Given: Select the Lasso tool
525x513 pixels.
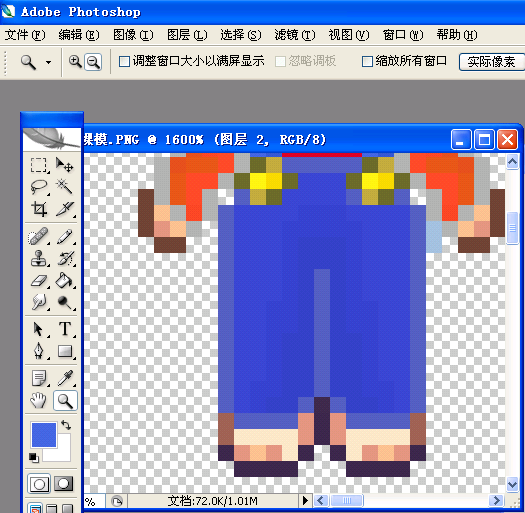Looking at the screenshot, I should point(39,187).
